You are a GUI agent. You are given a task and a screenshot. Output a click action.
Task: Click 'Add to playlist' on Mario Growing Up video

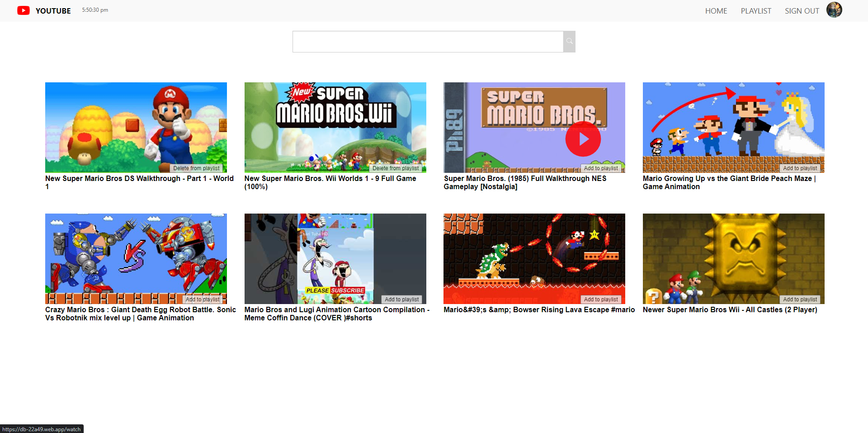point(800,168)
